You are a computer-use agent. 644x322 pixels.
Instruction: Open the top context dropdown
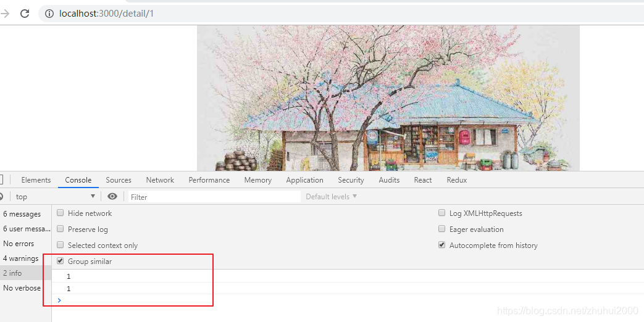pos(55,197)
